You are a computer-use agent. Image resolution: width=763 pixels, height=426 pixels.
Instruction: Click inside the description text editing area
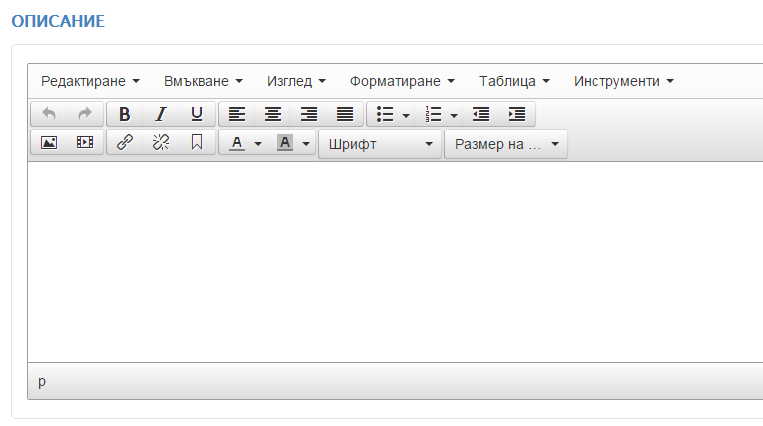[395, 262]
